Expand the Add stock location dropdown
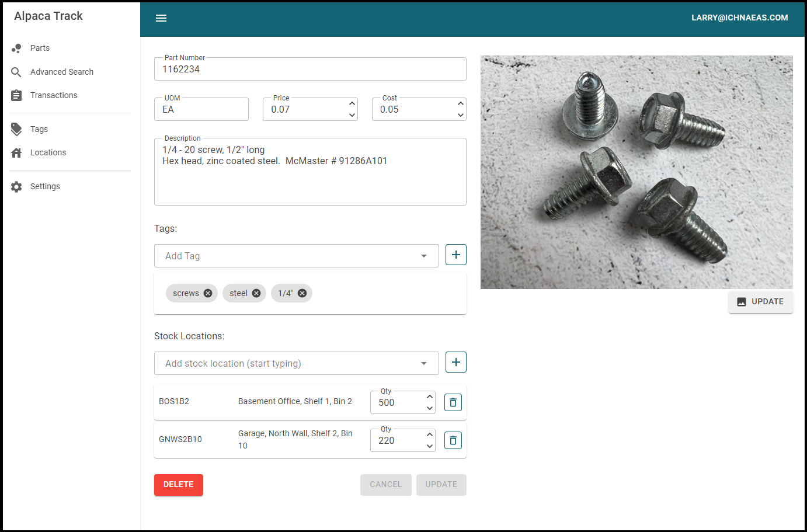807x532 pixels. [x=423, y=363]
